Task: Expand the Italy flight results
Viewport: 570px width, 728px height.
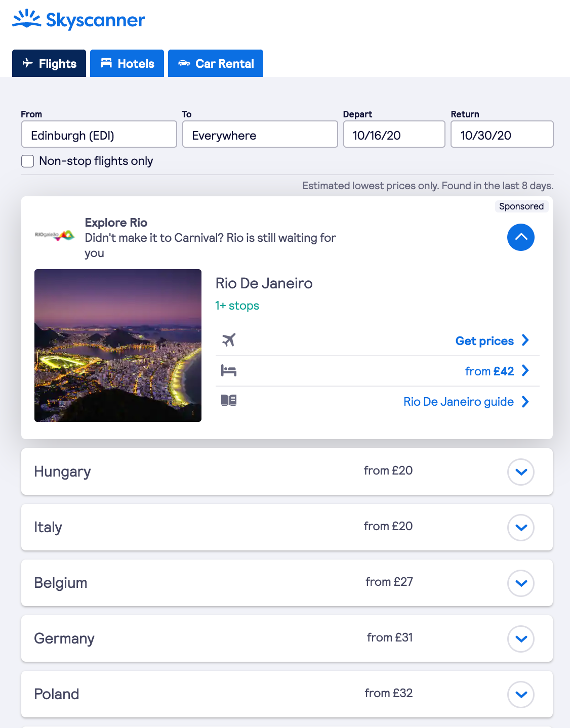Action: pyautogui.click(x=520, y=527)
